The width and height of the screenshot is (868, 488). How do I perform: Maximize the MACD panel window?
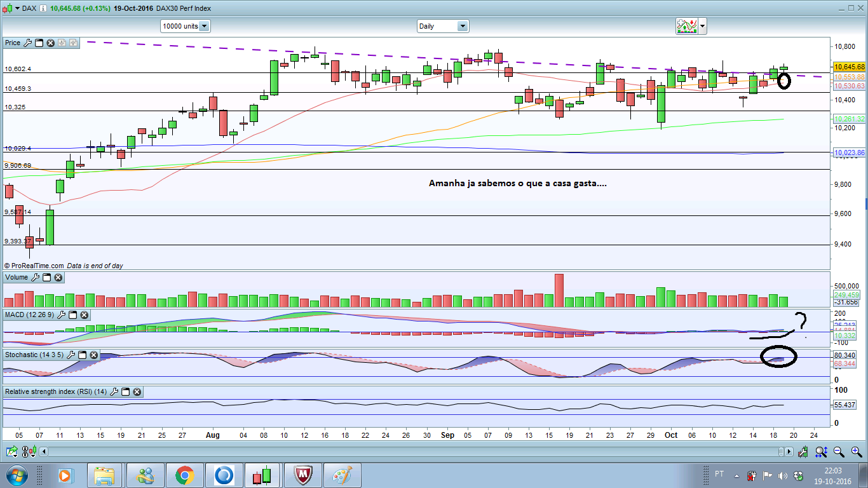coord(73,315)
